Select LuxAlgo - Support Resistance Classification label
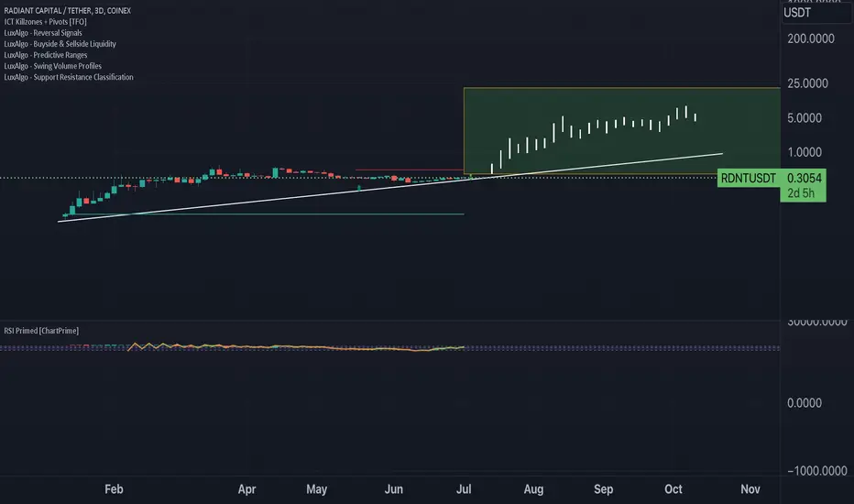This screenshot has height=504, width=854. click(69, 77)
